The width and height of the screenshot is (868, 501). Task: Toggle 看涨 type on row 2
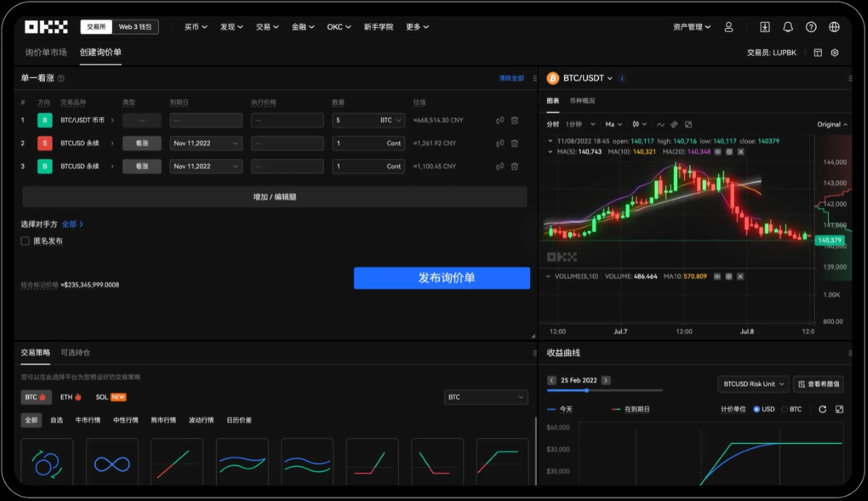[x=142, y=143]
